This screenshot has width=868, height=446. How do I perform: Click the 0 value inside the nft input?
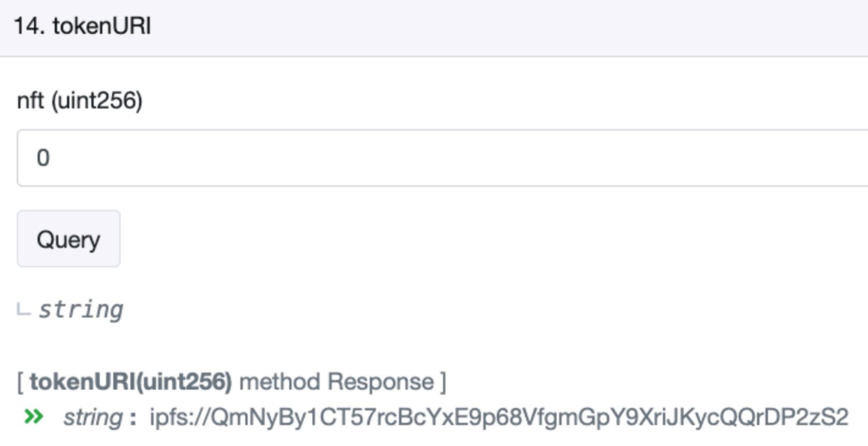(43, 158)
